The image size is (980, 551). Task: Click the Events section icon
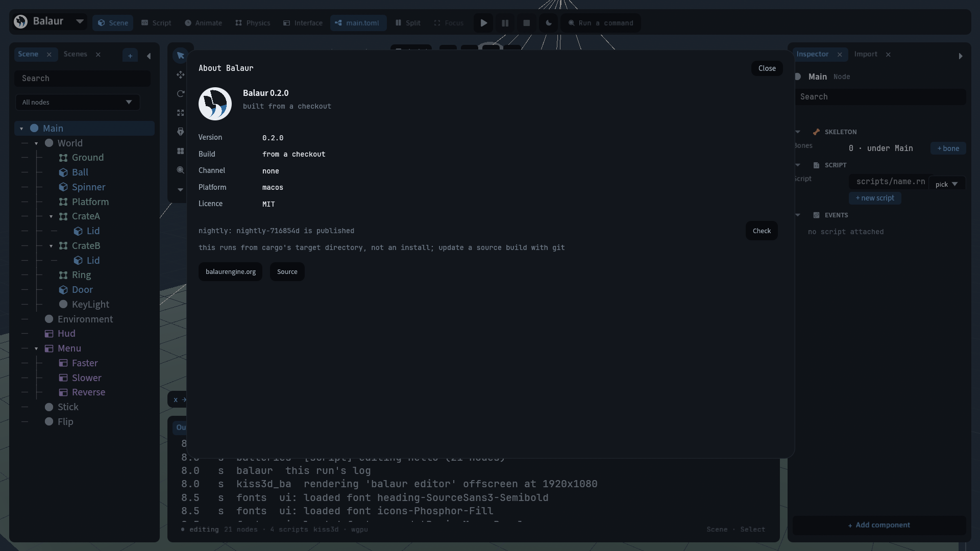pos(816,215)
